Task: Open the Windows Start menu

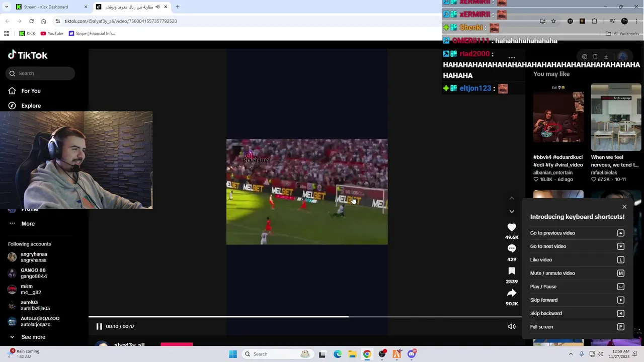Action: tap(233, 354)
